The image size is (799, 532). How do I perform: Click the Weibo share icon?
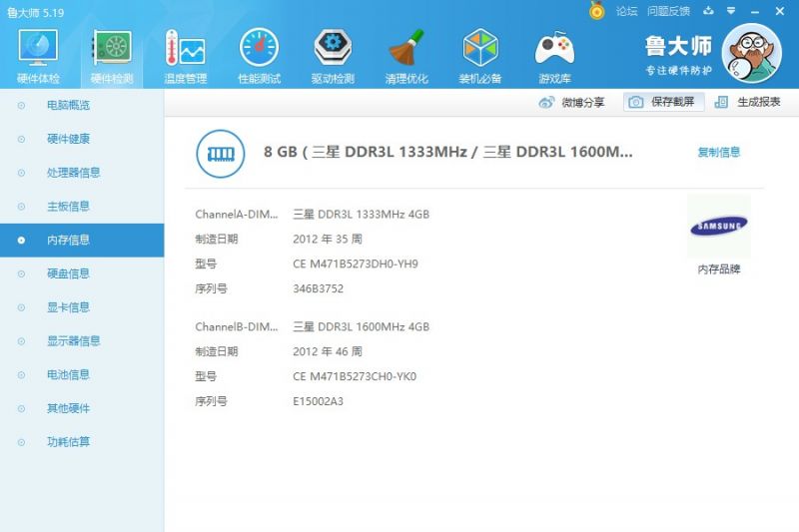coord(546,103)
